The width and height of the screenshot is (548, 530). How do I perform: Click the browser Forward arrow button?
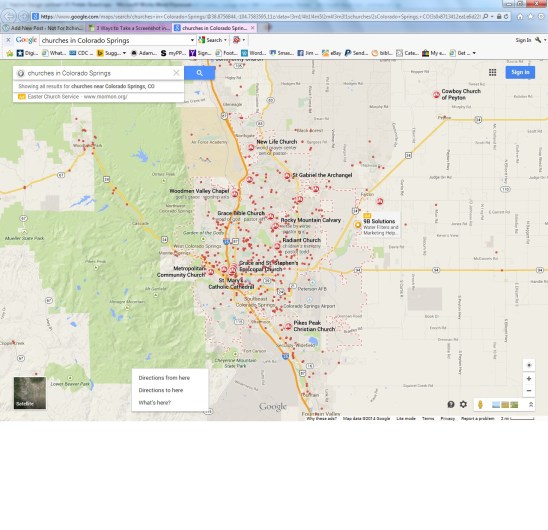(23, 16)
